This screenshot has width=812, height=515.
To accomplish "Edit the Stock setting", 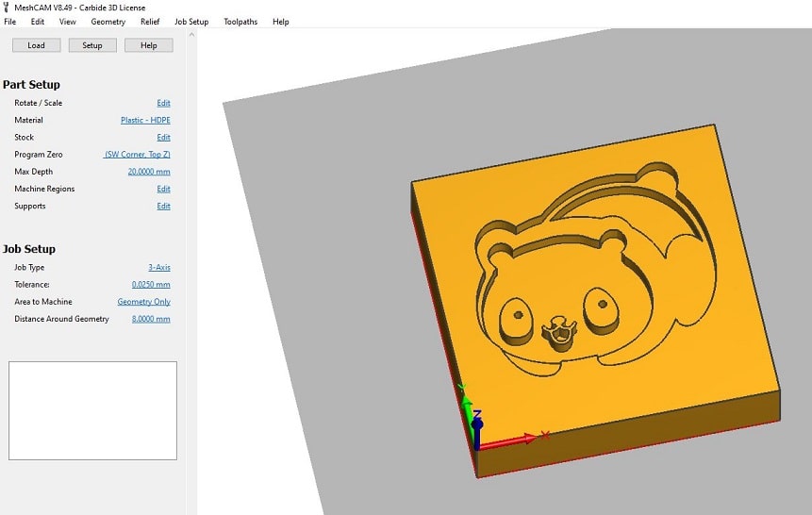I will point(164,138).
